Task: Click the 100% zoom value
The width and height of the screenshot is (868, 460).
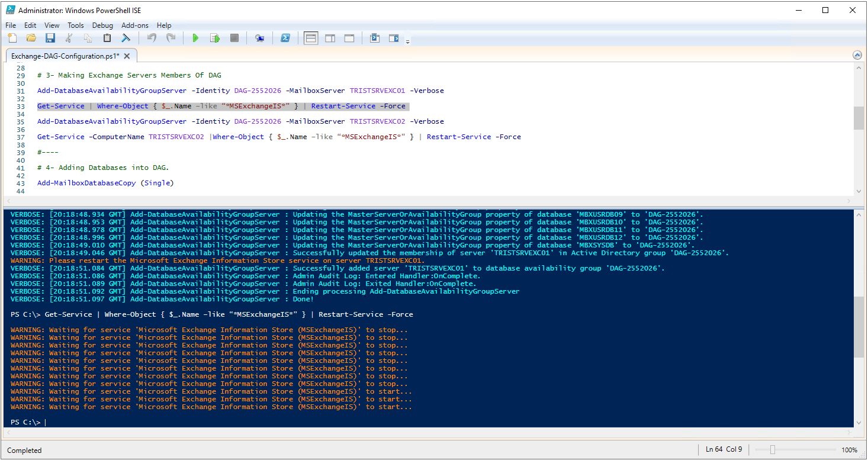Action: (849, 450)
